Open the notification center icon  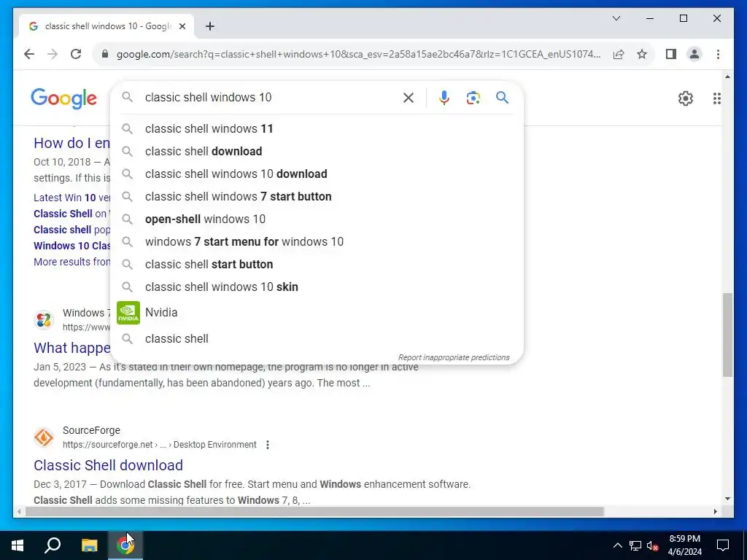pyautogui.click(x=723, y=545)
